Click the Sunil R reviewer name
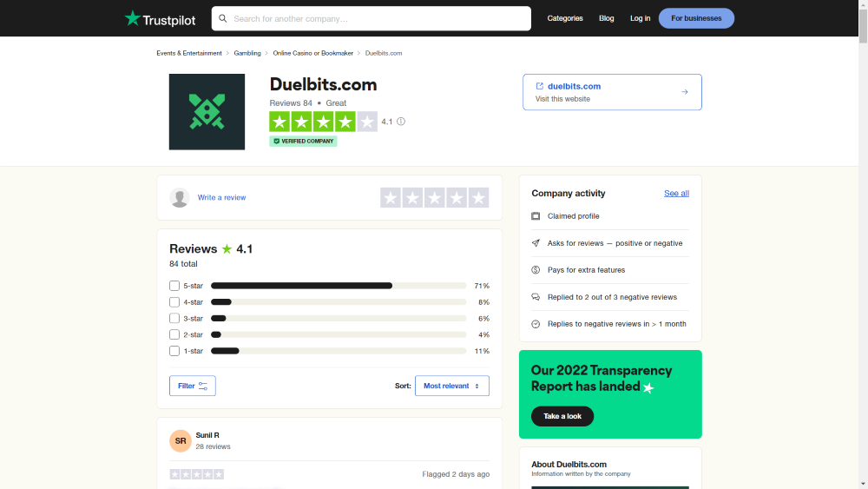Viewport: 868px width, 489px height. 207,435
